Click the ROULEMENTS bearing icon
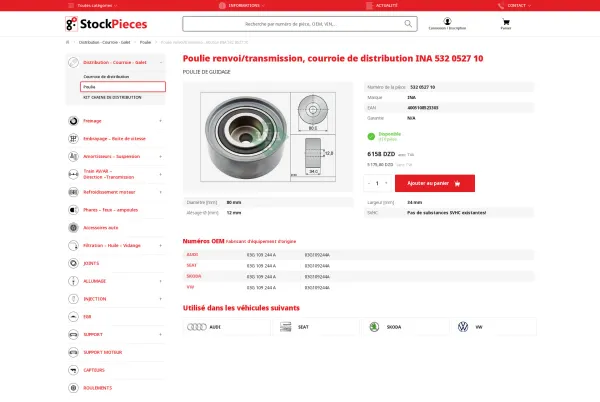600x402 pixels. (x=73, y=388)
